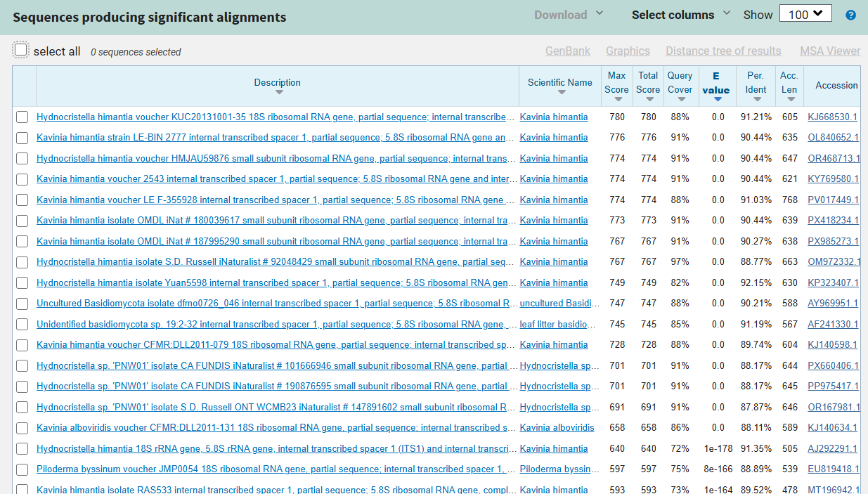Click sort arrow under Acc. Len column
This screenshot has width=868, height=494.
pyautogui.click(x=791, y=99)
